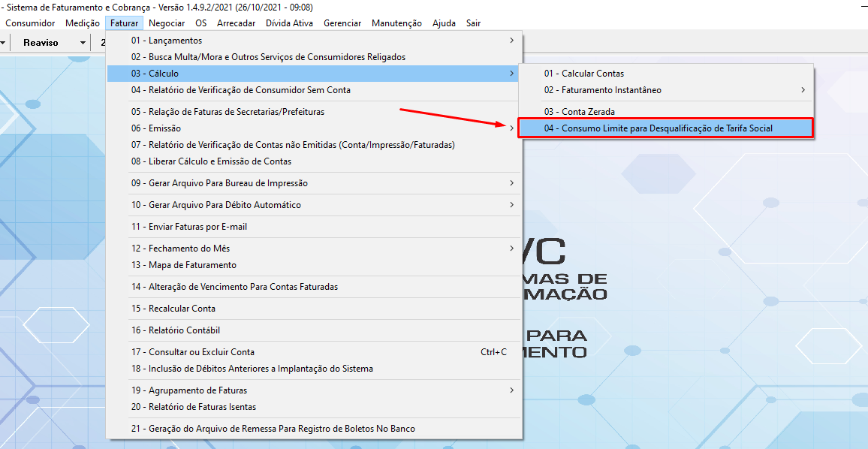Open 13 - Mapa de Faturamento
This screenshot has height=449, width=868.
[184, 265]
